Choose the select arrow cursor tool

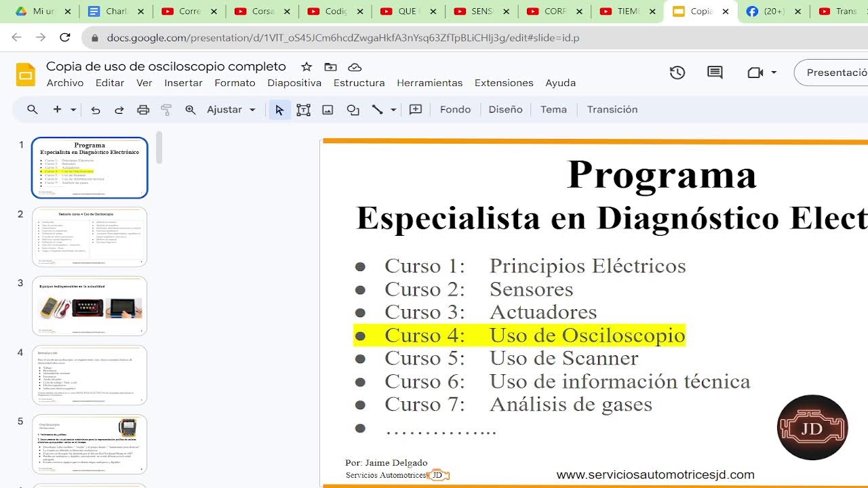click(x=279, y=109)
